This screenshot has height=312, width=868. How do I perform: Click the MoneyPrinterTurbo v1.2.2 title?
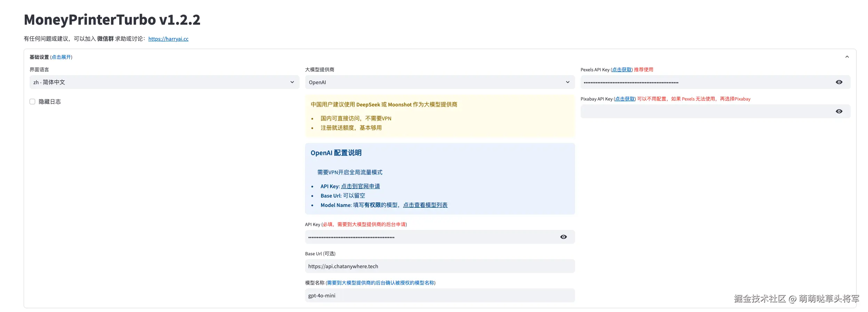point(112,20)
